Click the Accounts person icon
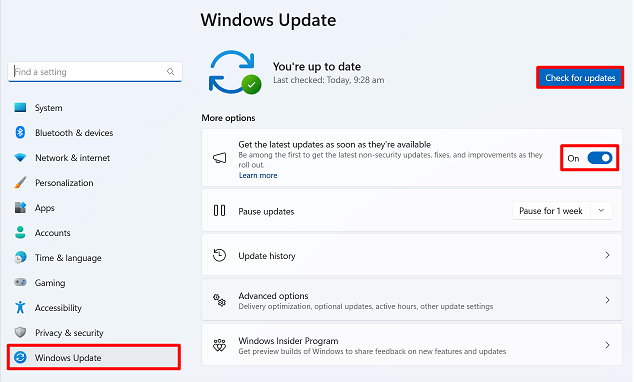This screenshot has height=382, width=634. [20, 232]
